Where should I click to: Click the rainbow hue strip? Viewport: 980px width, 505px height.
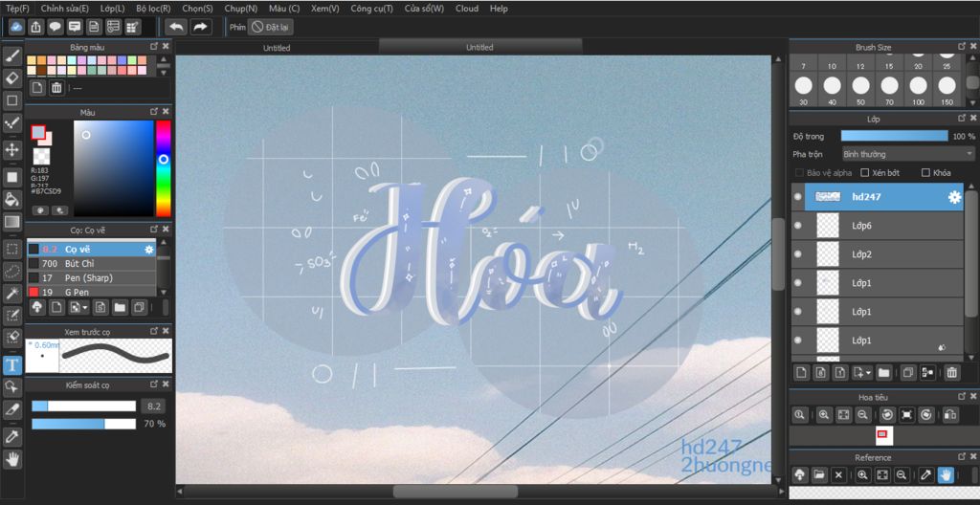click(x=163, y=168)
